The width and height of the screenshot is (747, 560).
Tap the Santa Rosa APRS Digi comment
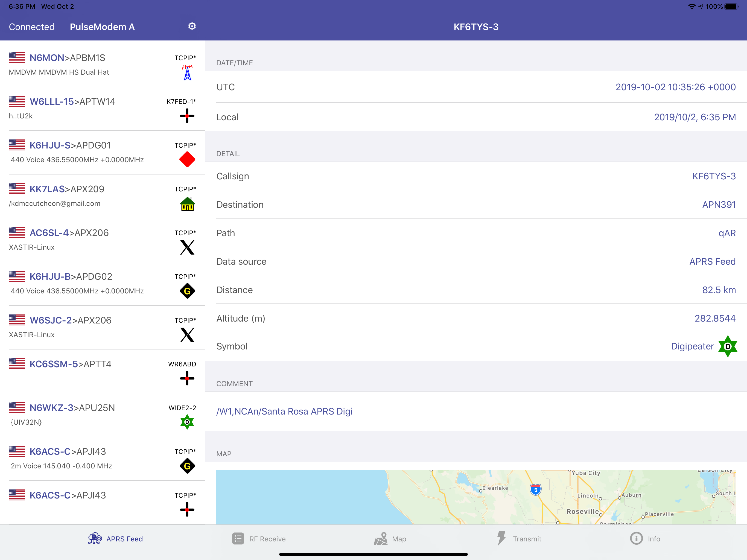284,411
